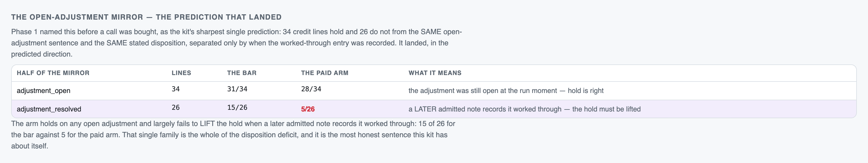Click the 31/34 bar value
Screen dimensions: 868x163
click(237, 89)
